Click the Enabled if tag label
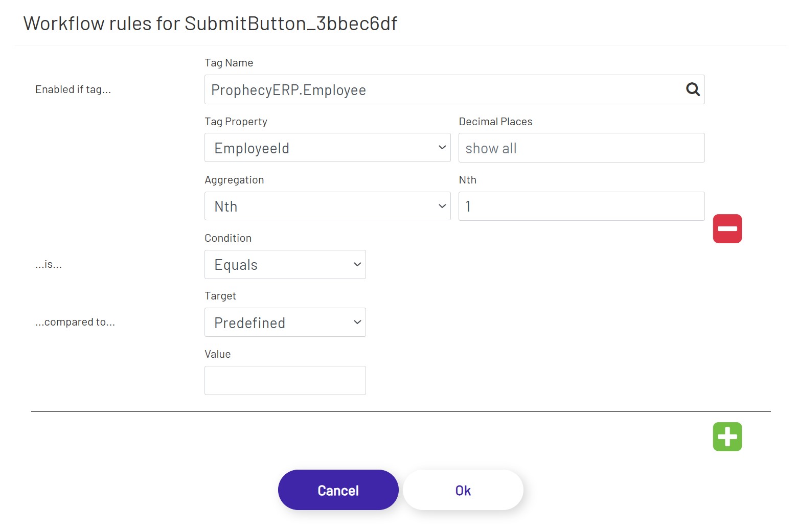 (73, 89)
